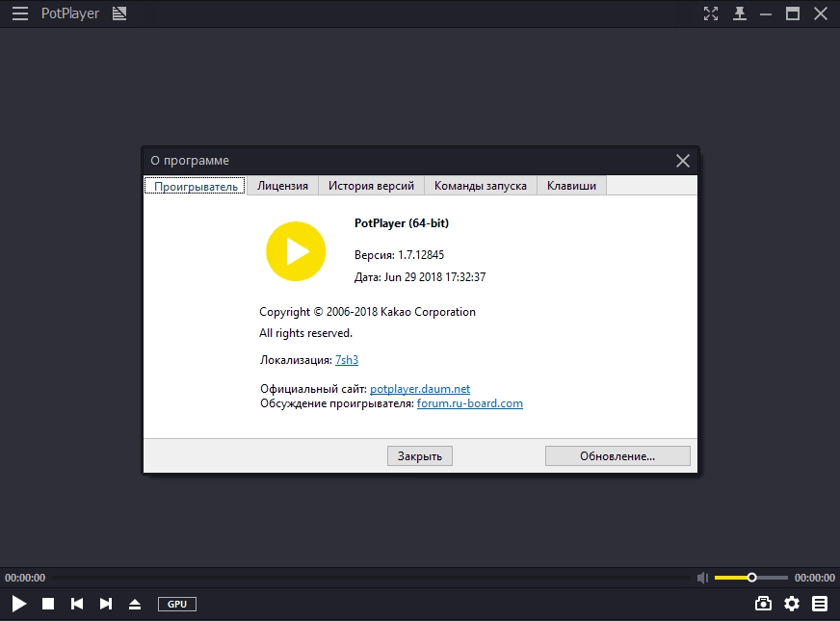This screenshot has height=621, width=840.
Task: Minimize the PotPlayer window
Action: (766, 14)
